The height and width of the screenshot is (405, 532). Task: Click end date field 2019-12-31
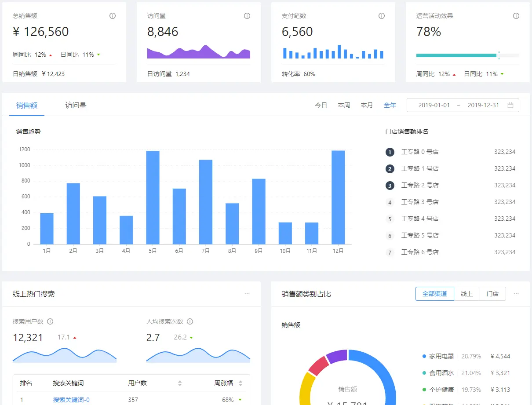tap(483, 105)
